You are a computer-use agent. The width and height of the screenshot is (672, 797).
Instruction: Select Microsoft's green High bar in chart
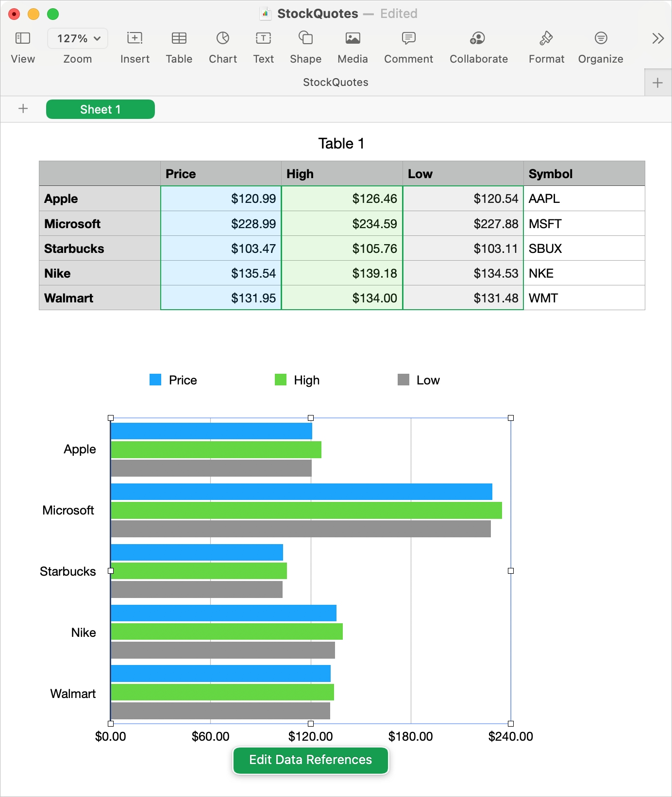[306, 511]
